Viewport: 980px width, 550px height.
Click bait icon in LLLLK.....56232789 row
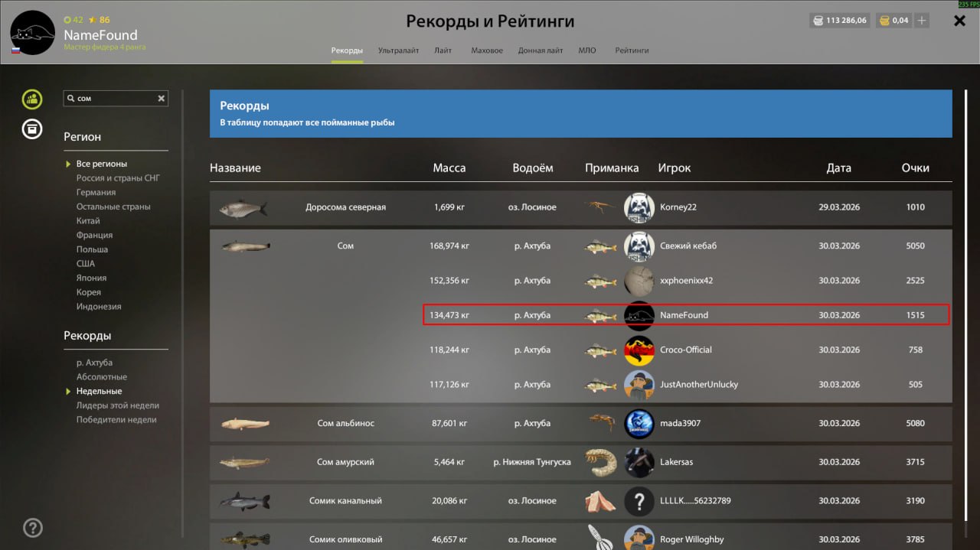pyautogui.click(x=601, y=501)
